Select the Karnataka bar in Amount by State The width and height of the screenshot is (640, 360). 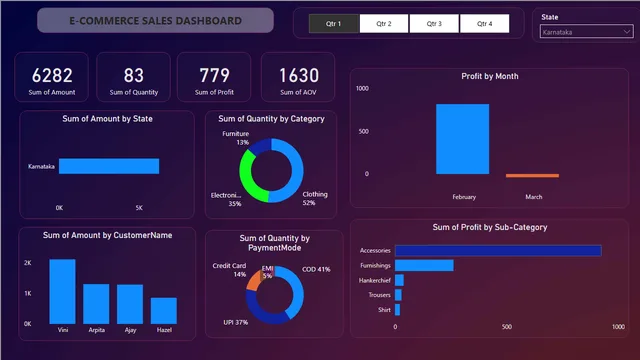click(x=109, y=166)
